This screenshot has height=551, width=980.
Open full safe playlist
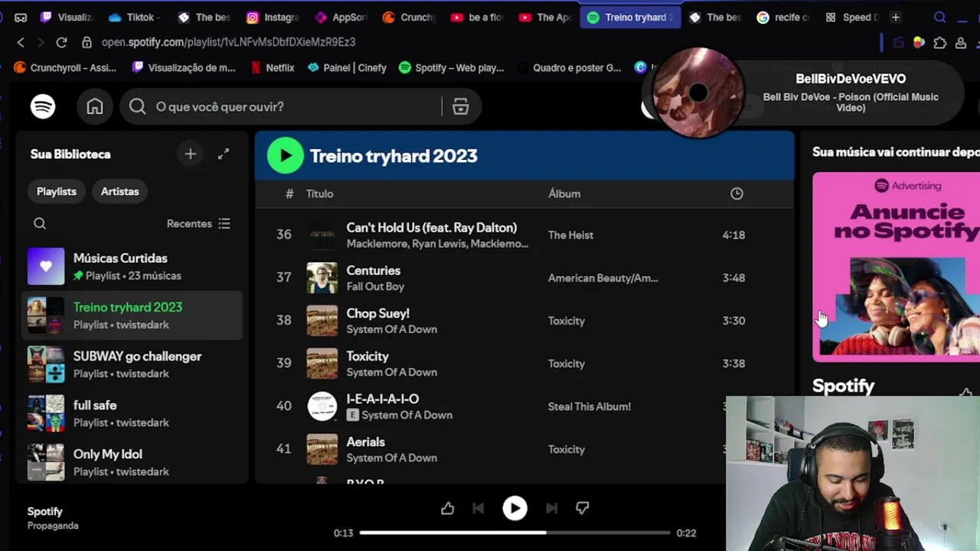pyautogui.click(x=133, y=413)
